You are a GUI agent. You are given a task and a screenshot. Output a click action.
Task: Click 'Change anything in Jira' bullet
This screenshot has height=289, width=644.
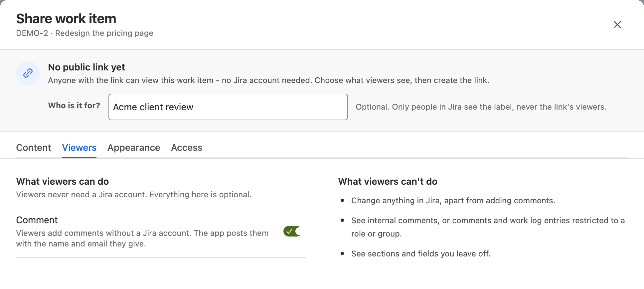pyautogui.click(x=453, y=201)
